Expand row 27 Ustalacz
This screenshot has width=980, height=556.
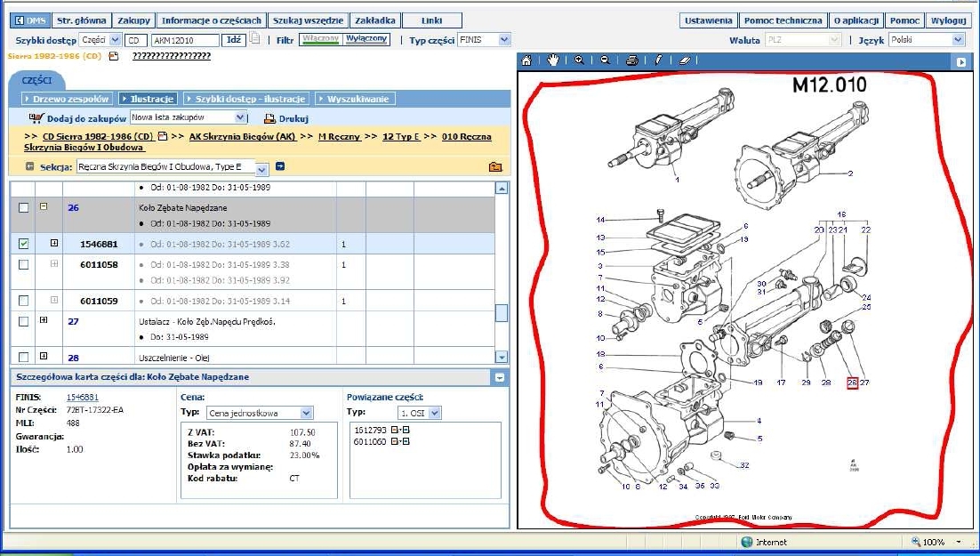tap(44, 320)
